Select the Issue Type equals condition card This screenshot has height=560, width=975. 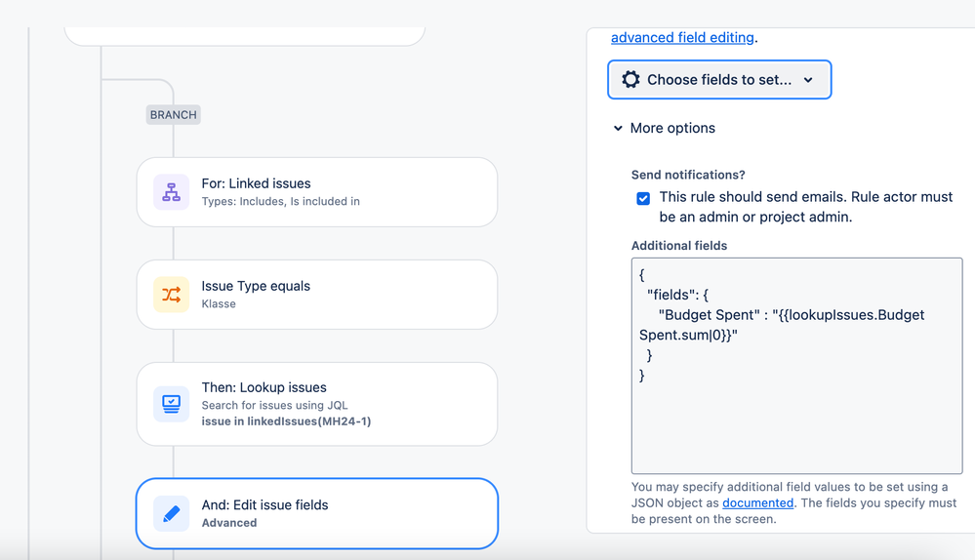tap(316, 295)
